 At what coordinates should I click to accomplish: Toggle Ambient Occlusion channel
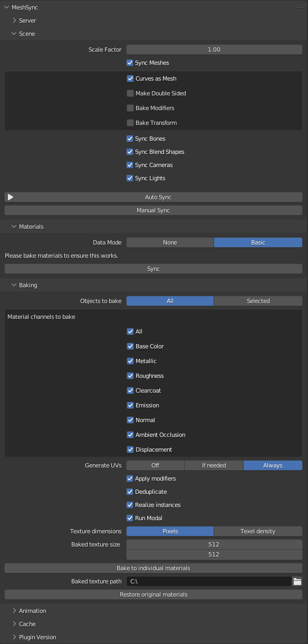tap(130, 435)
